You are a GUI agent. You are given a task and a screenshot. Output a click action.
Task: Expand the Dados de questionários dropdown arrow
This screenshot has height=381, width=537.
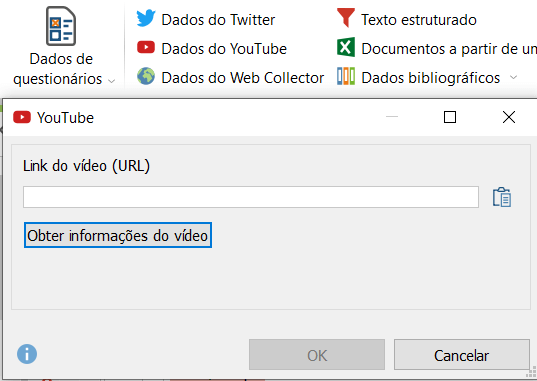(111, 81)
